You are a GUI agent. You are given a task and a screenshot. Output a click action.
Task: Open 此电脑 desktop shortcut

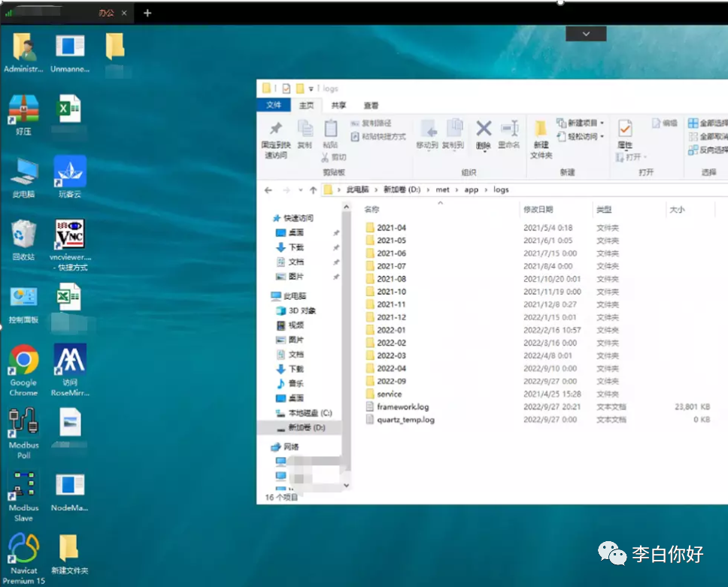tap(23, 177)
